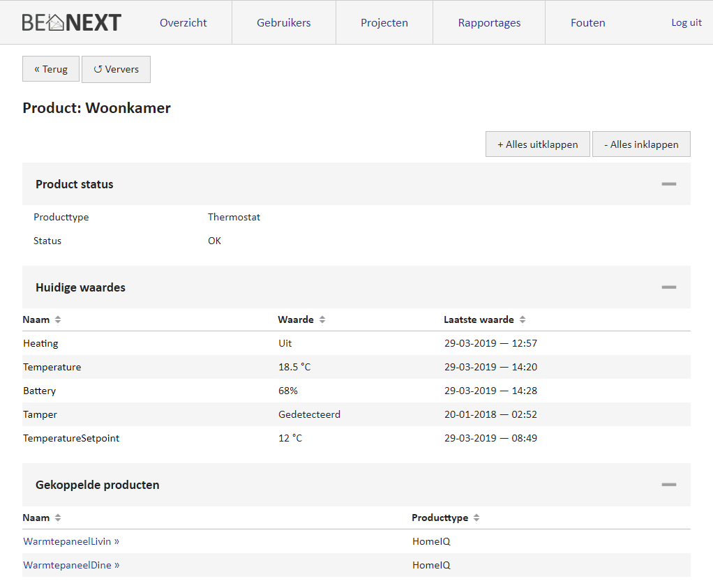This screenshot has height=588, width=713.
Task: Open the Fouten page
Action: pos(588,23)
